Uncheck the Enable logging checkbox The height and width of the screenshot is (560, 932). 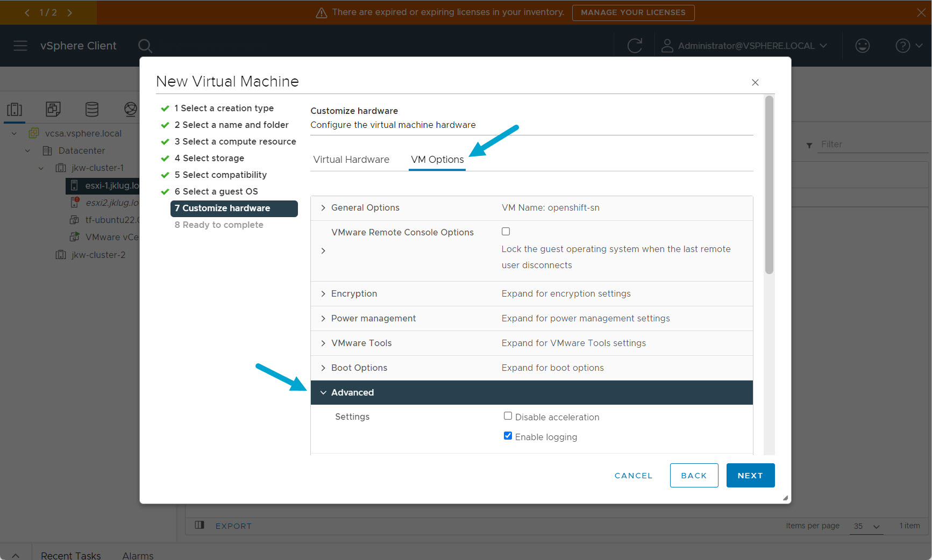pyautogui.click(x=508, y=436)
